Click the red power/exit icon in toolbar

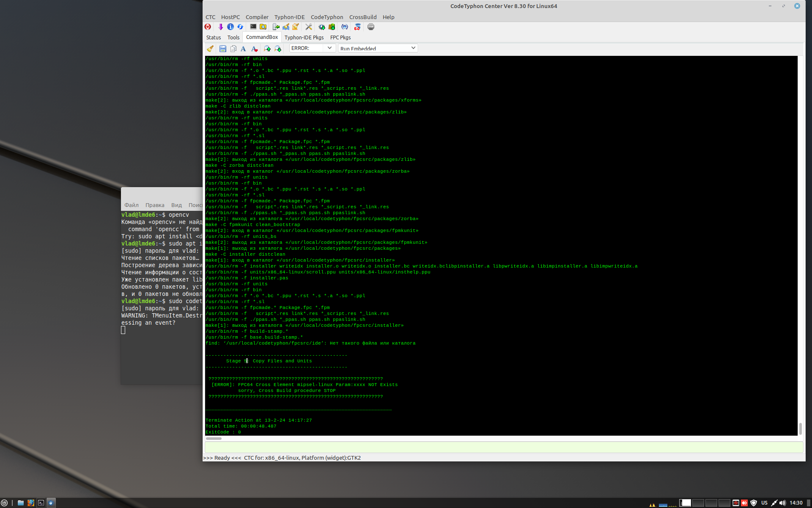click(208, 27)
